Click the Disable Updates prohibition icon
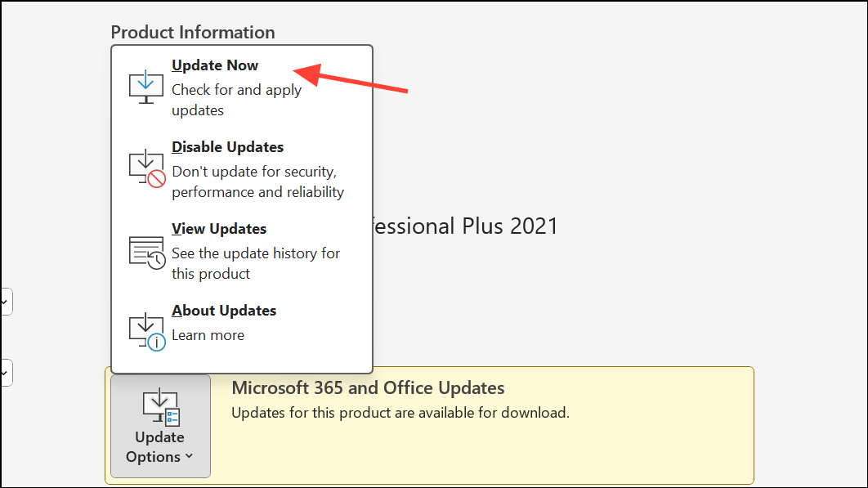 [145, 167]
